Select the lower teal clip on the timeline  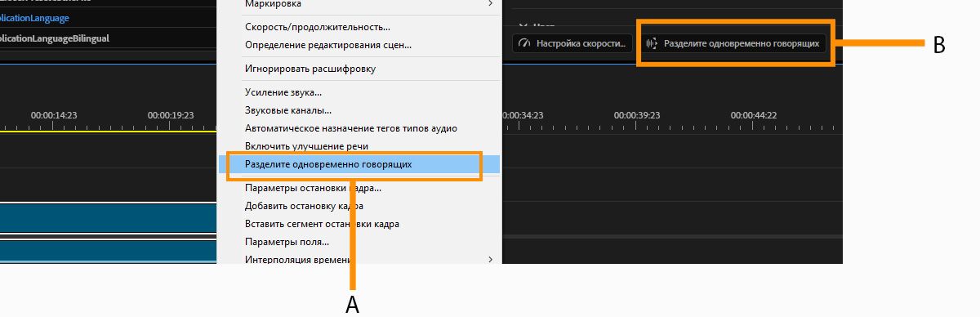pyautogui.click(x=109, y=252)
